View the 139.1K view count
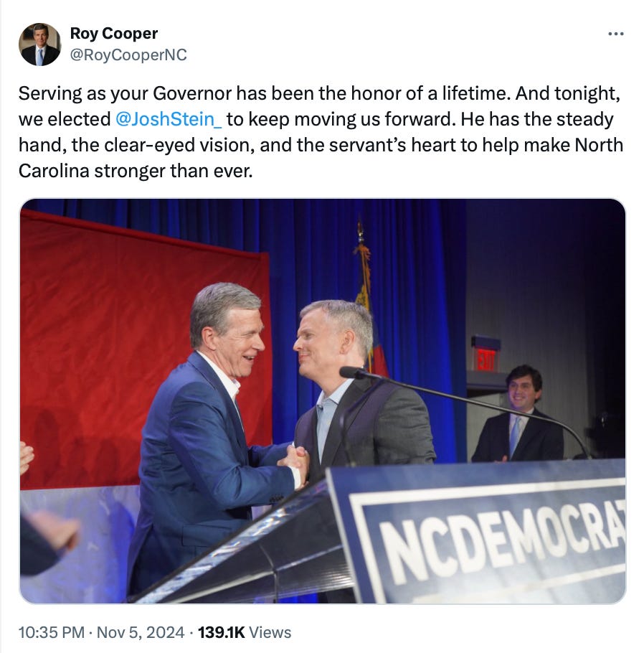This screenshot has height=653, width=644. (221, 632)
